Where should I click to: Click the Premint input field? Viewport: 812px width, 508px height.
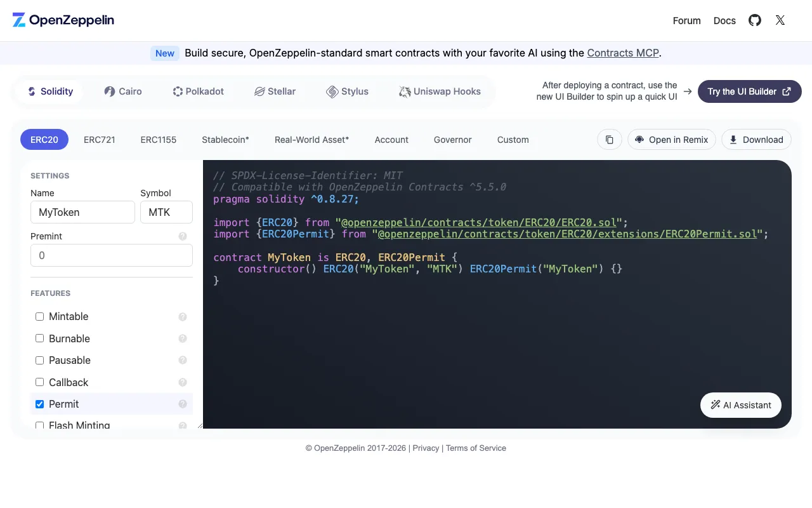pyautogui.click(x=112, y=255)
